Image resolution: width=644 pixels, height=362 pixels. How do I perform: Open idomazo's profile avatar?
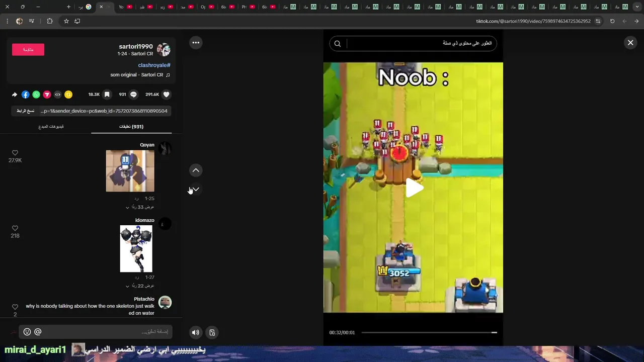[x=165, y=224]
